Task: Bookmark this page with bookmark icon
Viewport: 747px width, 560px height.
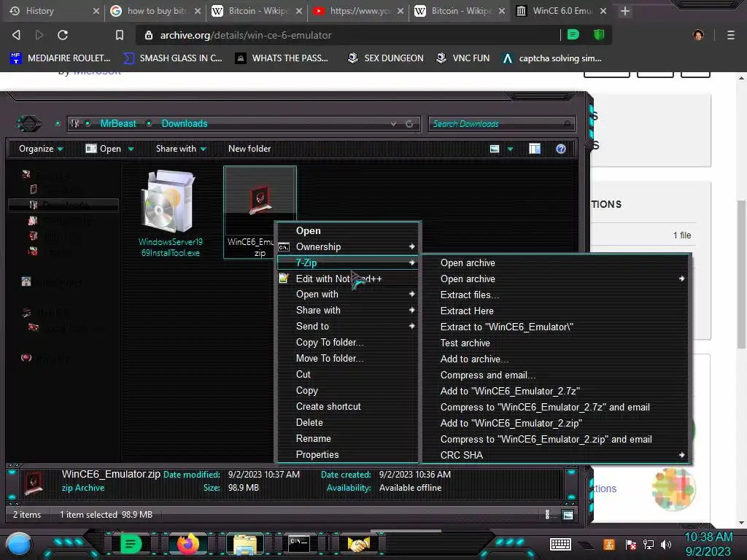Action: point(120,35)
